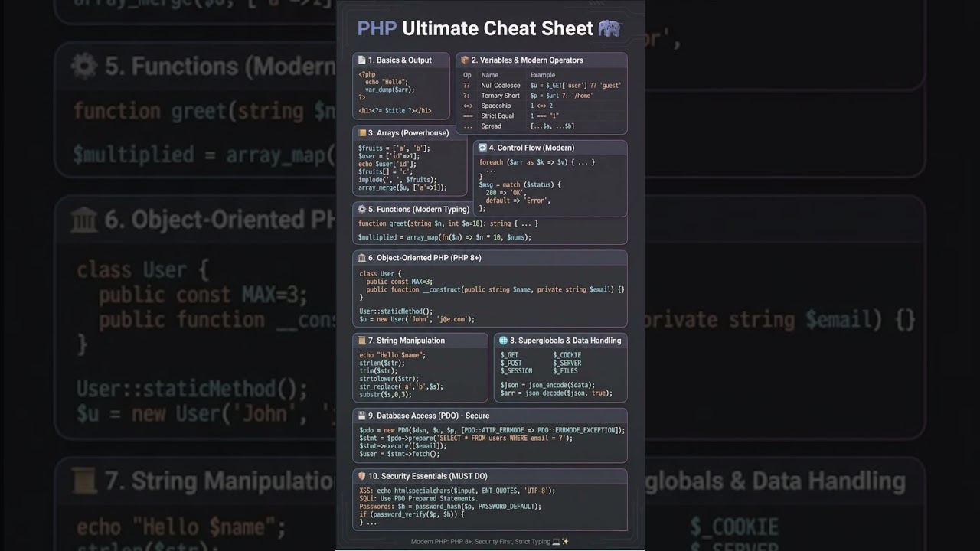The image size is (980, 551).
Task: Select the 10. Security Essentials (MUST DO) heading
Action: [x=427, y=476]
